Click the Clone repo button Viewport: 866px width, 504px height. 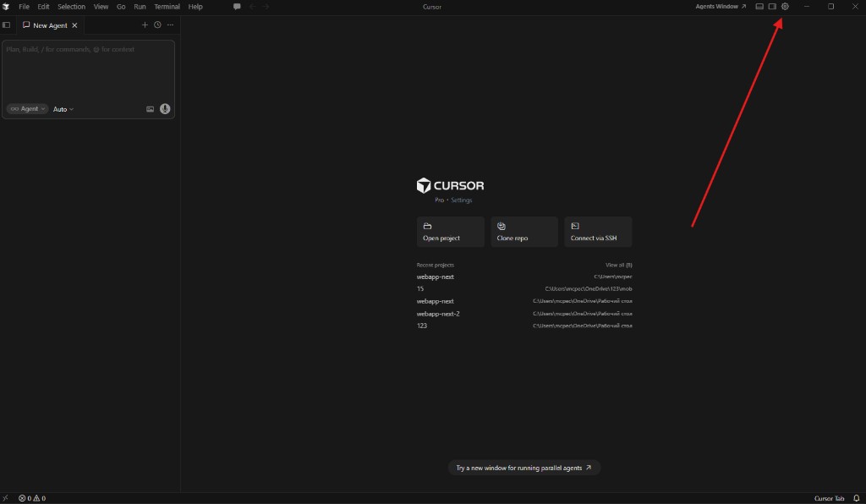pos(524,232)
